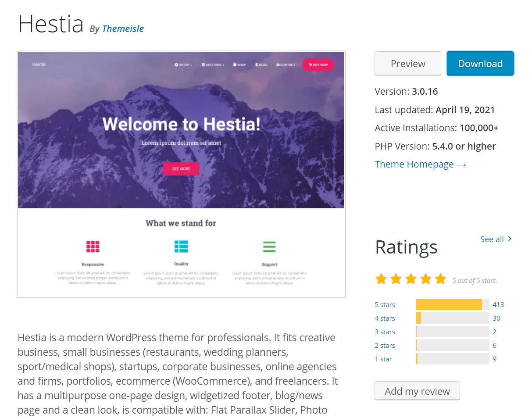The width and height of the screenshot is (532, 418).
Task: Click the fifth gold rating star
Action: point(440,279)
